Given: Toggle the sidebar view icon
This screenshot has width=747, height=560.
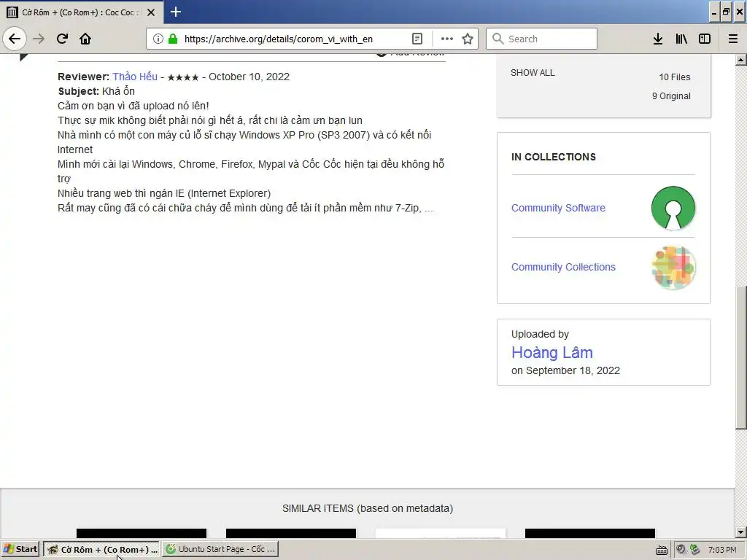Looking at the screenshot, I should (705, 39).
